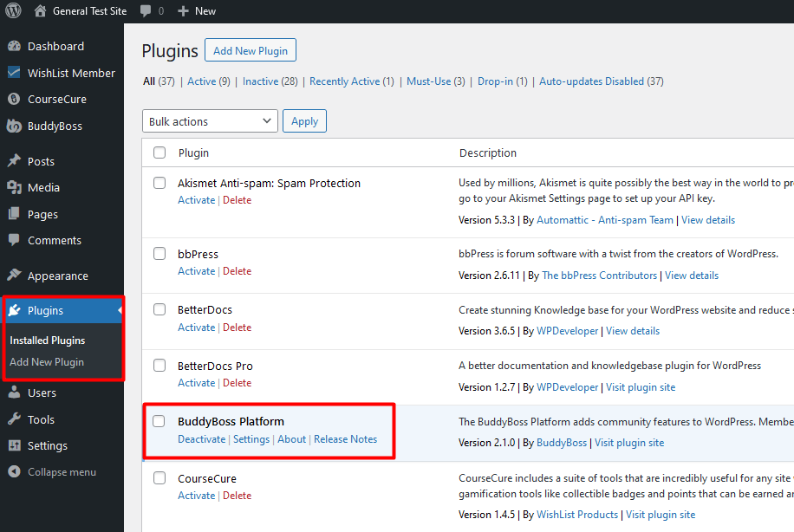Viewport: 794px width, 532px height.
Task: Delete the bbPress plugin
Action: click(x=237, y=271)
